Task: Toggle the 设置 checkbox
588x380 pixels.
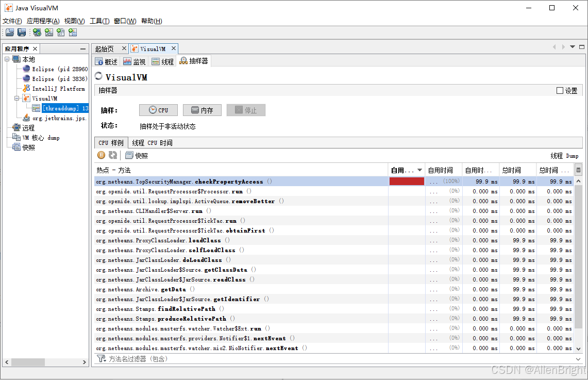Action: (560, 90)
